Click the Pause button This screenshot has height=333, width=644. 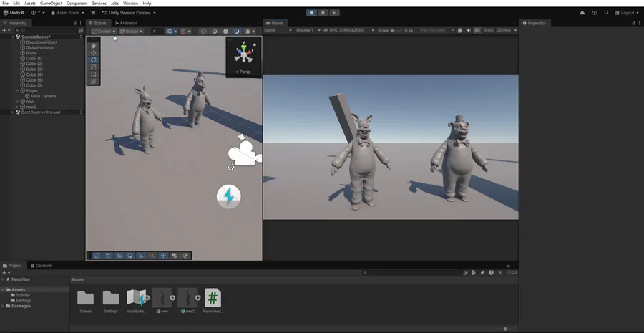323,13
